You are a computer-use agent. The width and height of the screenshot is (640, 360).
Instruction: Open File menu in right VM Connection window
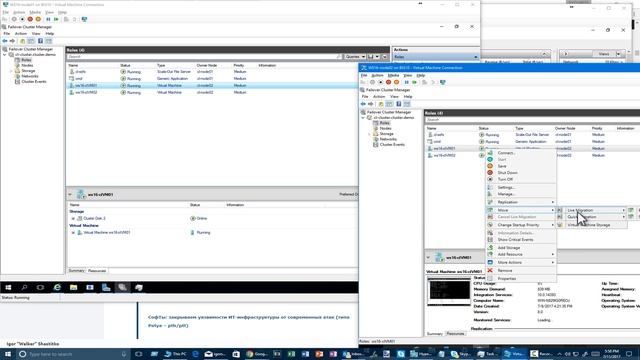[364, 75]
